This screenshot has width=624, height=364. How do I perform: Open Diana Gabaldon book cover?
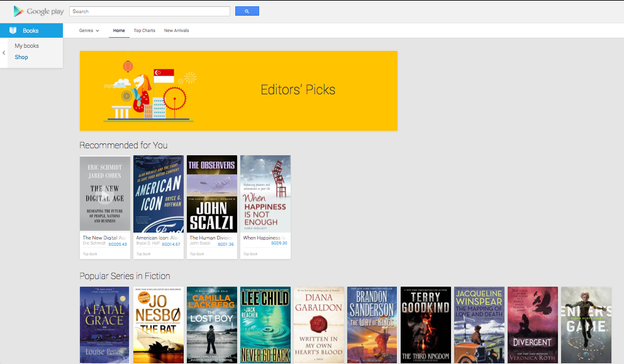coord(319,325)
